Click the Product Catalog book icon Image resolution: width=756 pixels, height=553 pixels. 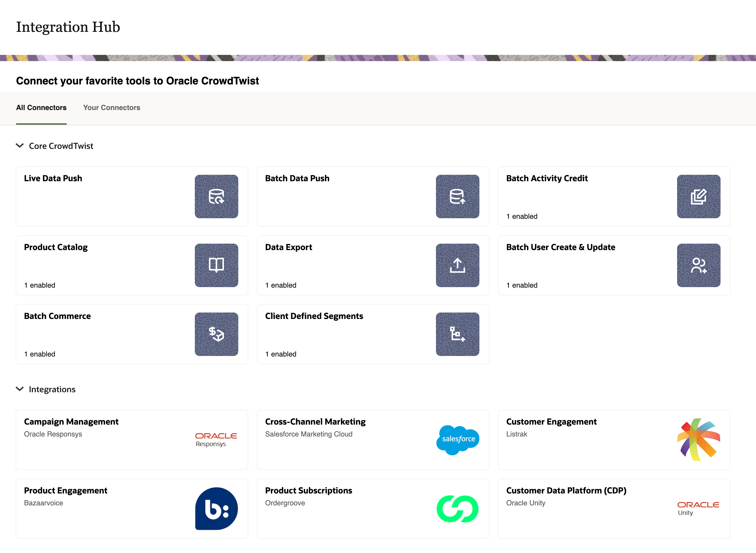point(217,265)
